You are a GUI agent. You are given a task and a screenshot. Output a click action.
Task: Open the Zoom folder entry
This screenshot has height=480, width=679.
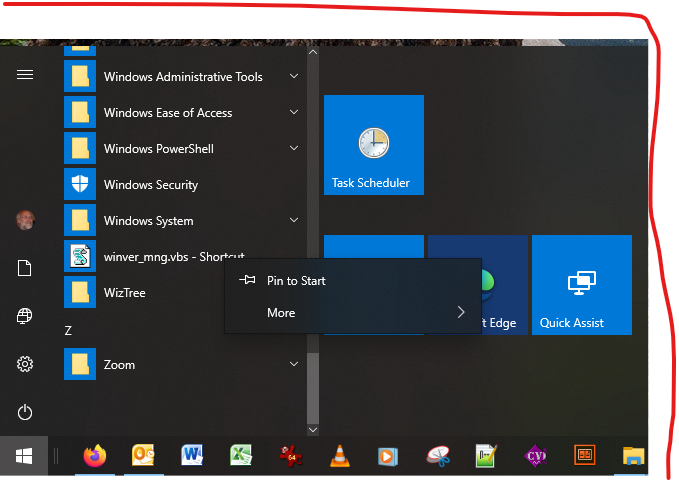pos(184,364)
